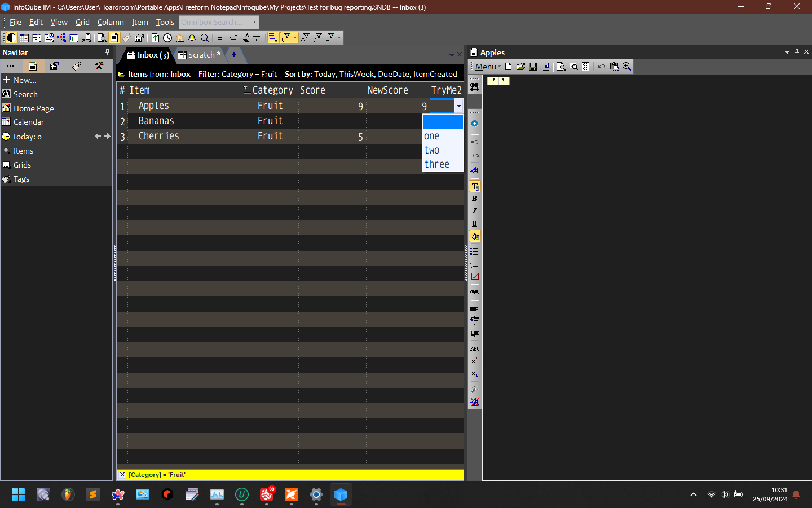Toggle the document pane notepad icon
The width and height of the screenshot is (812, 508).
coord(114,38)
